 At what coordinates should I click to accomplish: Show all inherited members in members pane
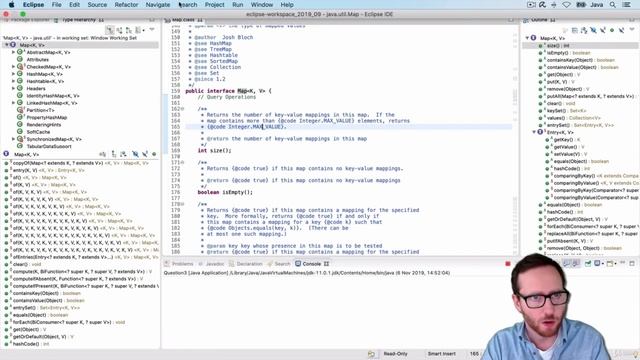tap(114, 154)
